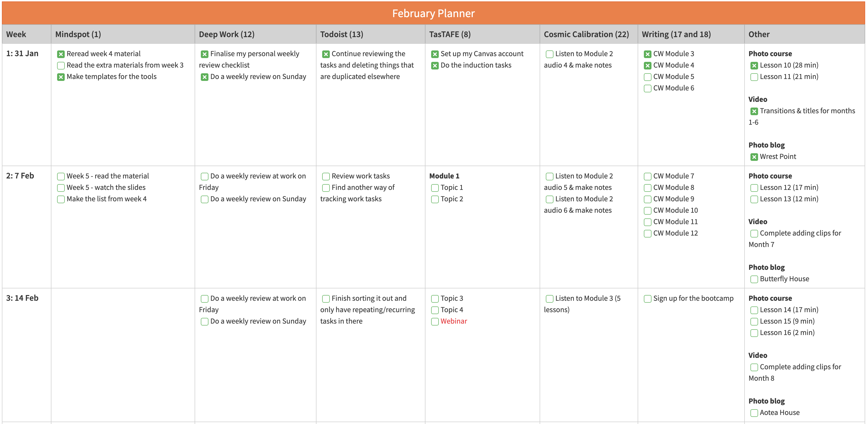This screenshot has height=424, width=868.
Task: Tick the 'CW Module 5' checkbox
Action: click(647, 77)
